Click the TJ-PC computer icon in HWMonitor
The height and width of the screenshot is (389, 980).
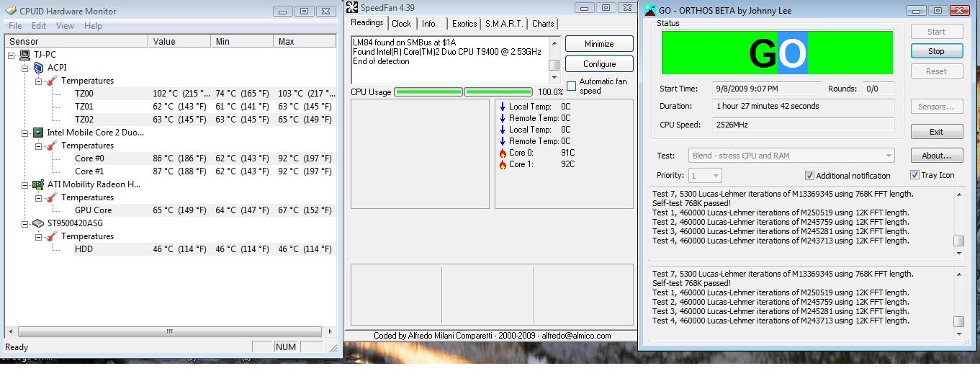click(24, 55)
